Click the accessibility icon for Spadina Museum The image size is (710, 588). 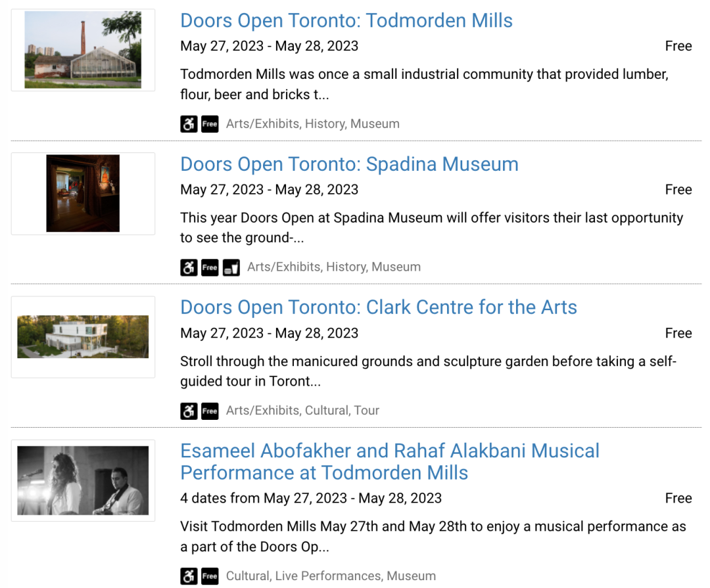point(189,267)
